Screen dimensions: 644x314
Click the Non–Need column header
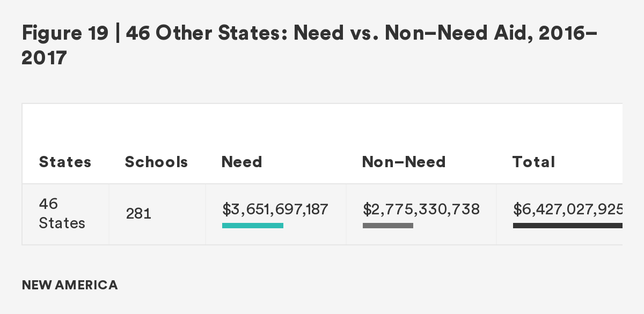tap(404, 162)
